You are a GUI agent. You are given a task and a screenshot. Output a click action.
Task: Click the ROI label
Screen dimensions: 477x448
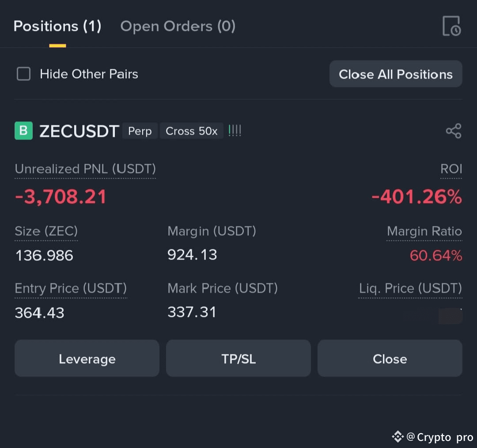[x=451, y=169]
